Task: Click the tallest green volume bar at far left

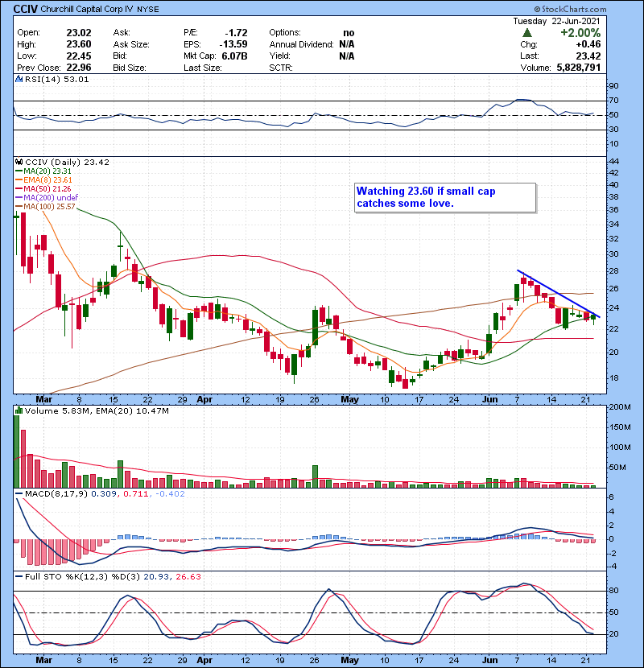Action: pyautogui.click(x=17, y=452)
